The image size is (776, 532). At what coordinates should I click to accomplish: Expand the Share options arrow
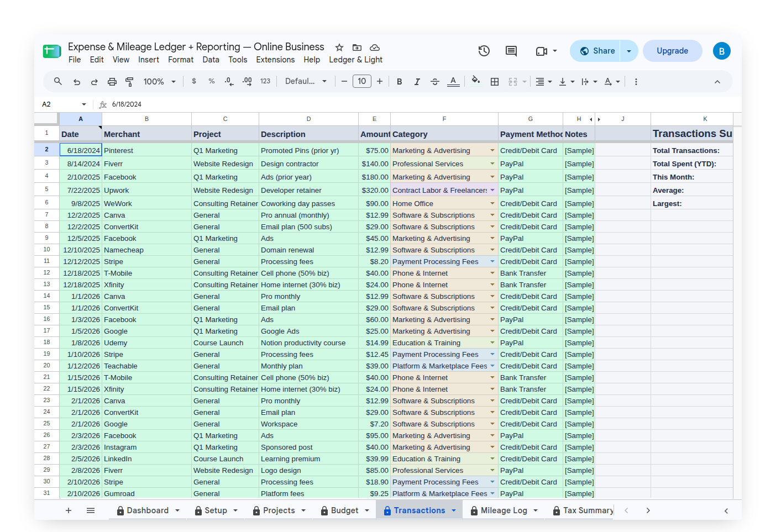pos(629,51)
